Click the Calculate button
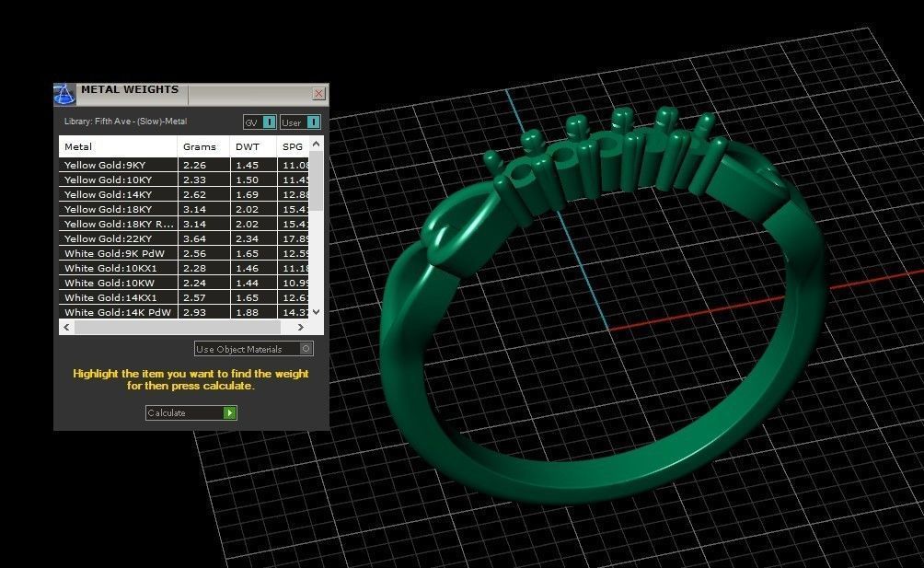 click(x=191, y=412)
